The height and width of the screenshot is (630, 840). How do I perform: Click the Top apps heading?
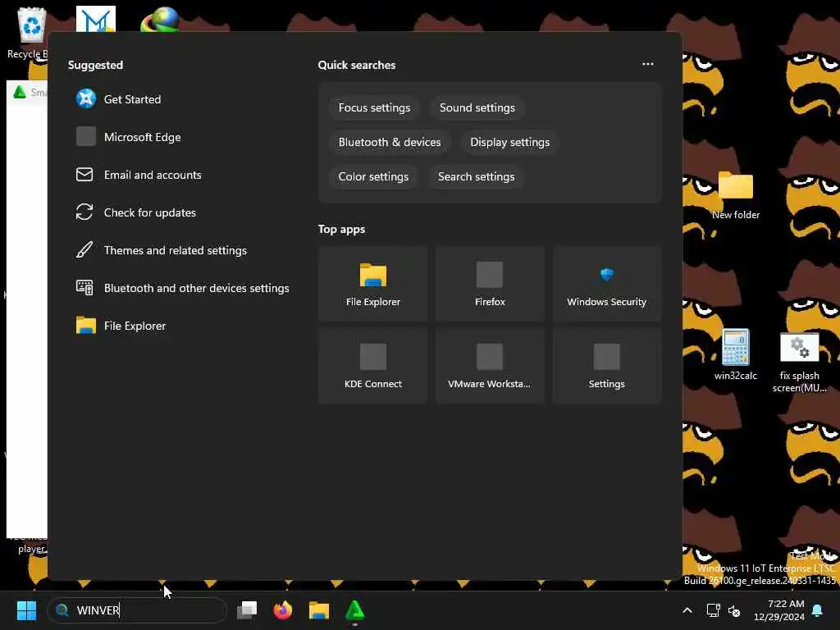341,230
